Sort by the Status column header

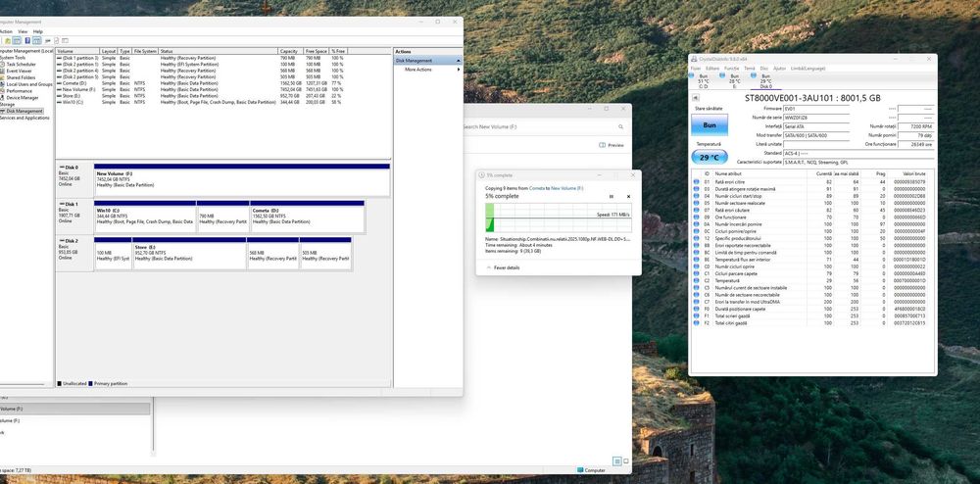coord(219,51)
